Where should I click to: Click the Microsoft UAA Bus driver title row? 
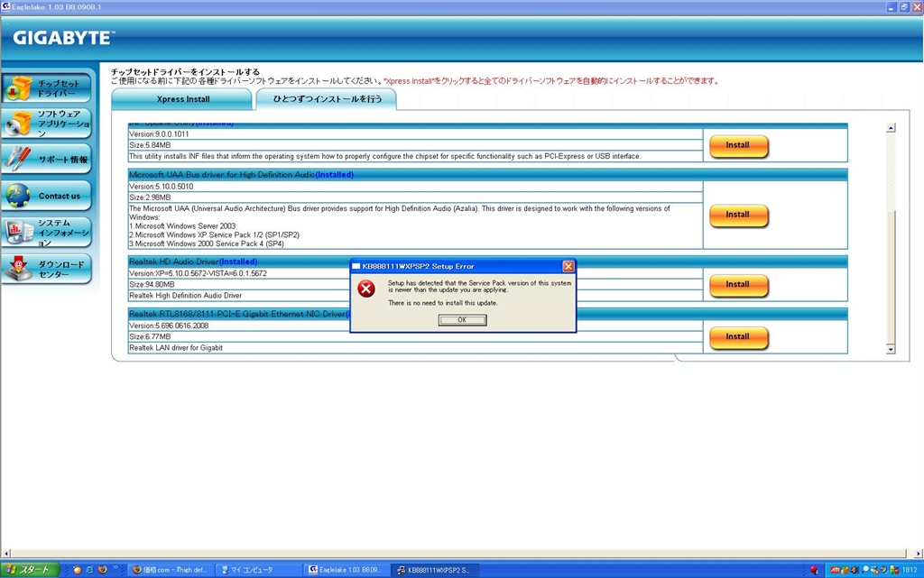[488, 175]
